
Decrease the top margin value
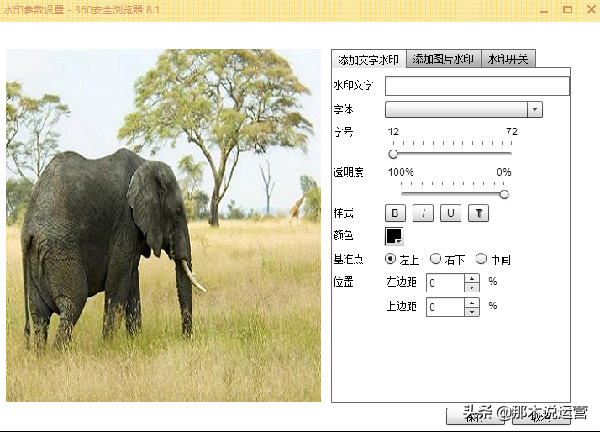coord(472,312)
